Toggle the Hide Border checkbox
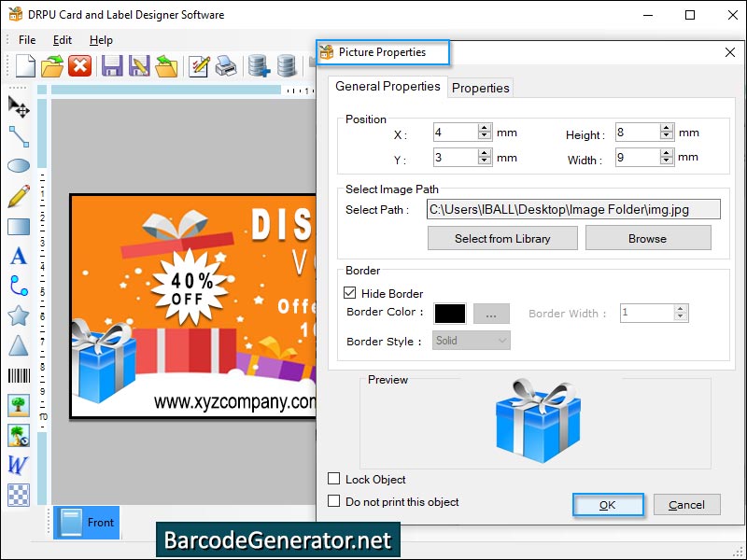 pos(349,292)
